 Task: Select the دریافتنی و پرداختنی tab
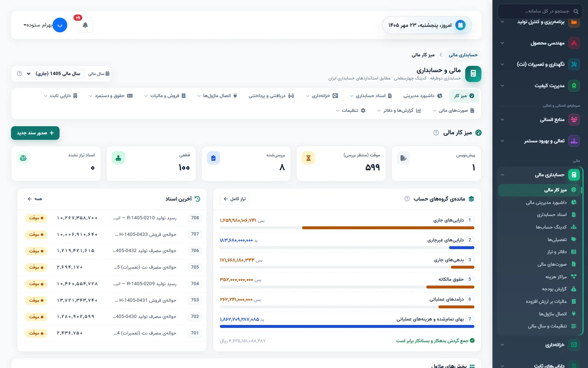pos(271,96)
